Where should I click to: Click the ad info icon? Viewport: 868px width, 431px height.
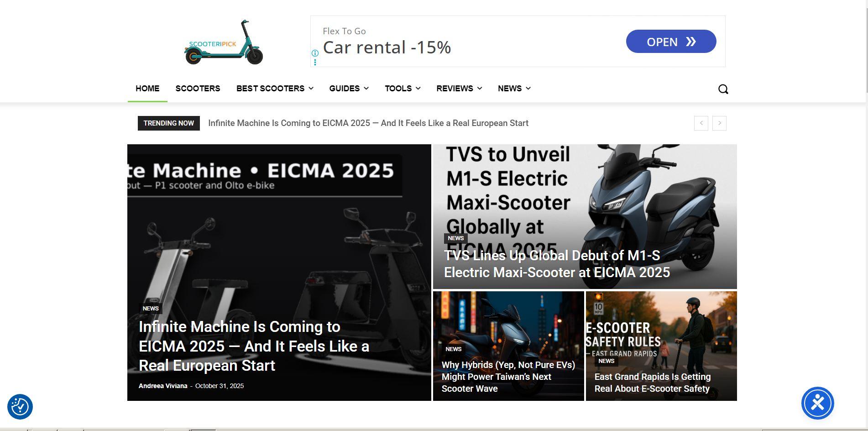tap(315, 53)
